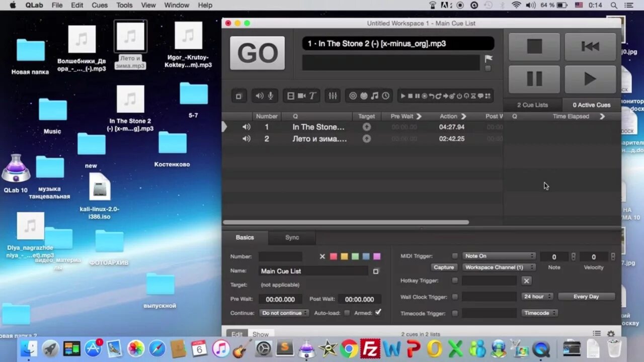Expand the Action column arrow
The width and height of the screenshot is (644, 362).
coord(463,116)
